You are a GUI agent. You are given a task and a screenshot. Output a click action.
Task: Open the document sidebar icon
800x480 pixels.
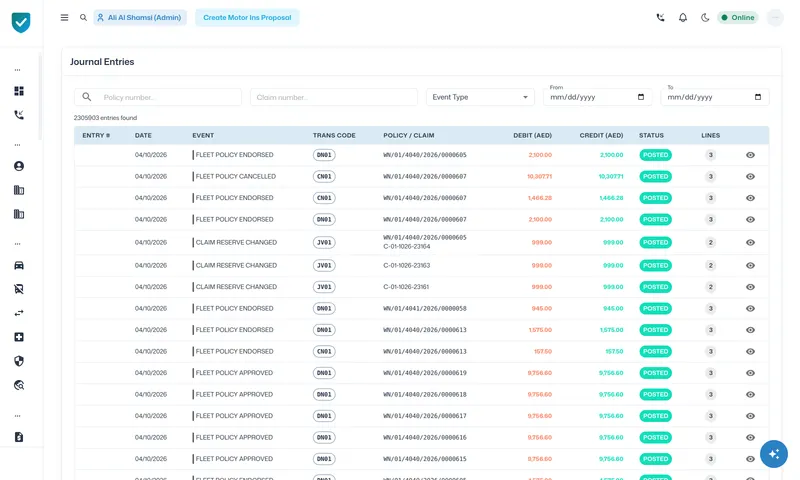coord(19,437)
